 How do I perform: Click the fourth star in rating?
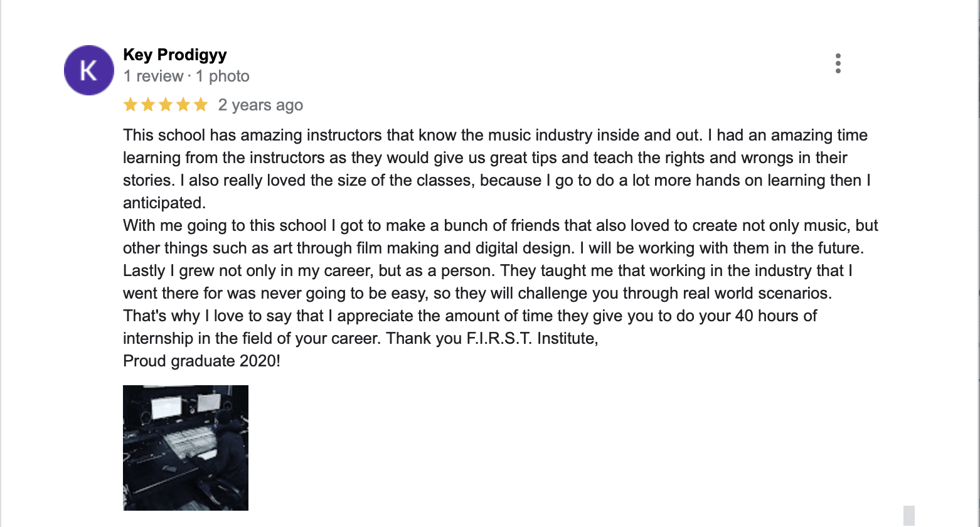coord(183,105)
